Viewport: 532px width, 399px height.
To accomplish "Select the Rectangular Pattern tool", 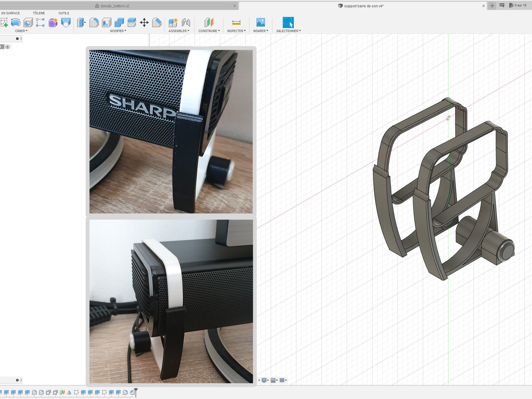I will (40, 22).
